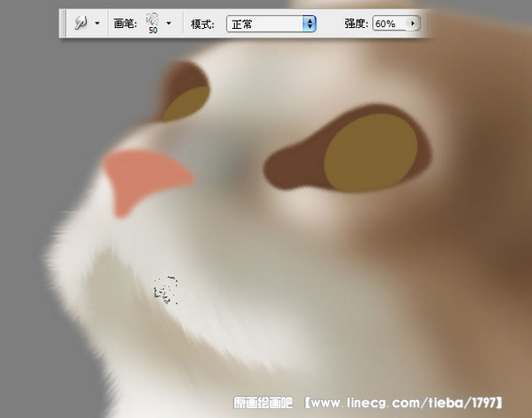Image resolution: width=532 pixels, height=418 pixels.
Task: Open the brush picker dropdown arrow
Action: (169, 23)
